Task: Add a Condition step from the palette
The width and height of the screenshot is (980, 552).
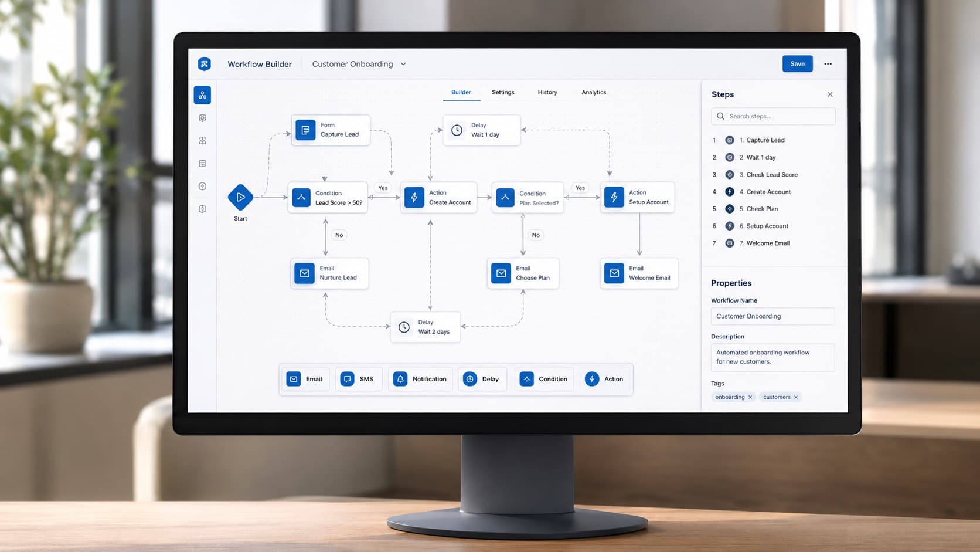Action: click(x=544, y=379)
